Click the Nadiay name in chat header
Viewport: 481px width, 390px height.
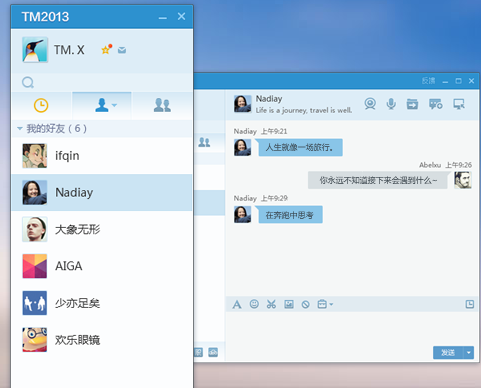[269, 99]
